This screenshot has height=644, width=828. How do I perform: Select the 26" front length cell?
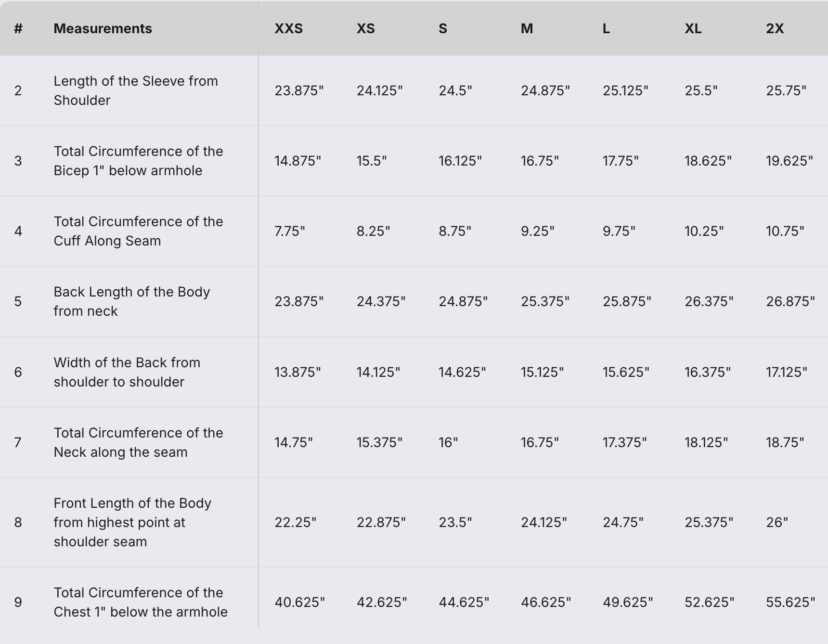776,522
